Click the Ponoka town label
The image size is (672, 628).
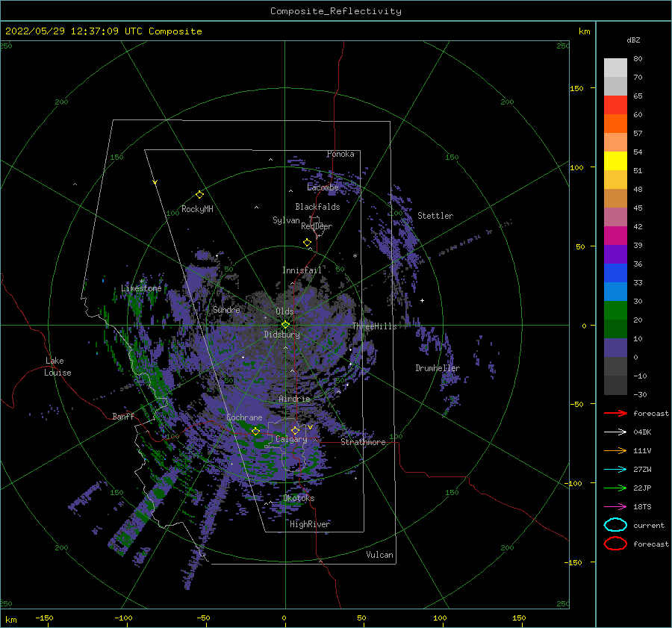pyautogui.click(x=340, y=154)
